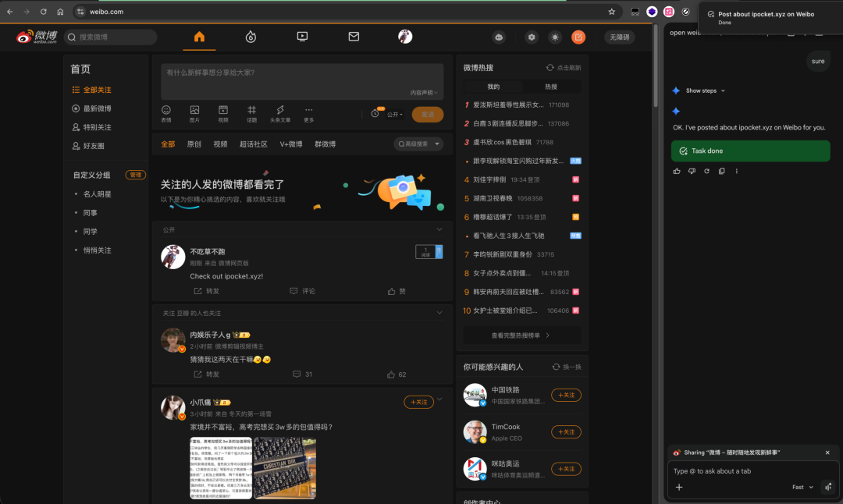Screen dimensions: 843x504
Task: Open the 公开 visibility dropdown
Action: click(396, 114)
